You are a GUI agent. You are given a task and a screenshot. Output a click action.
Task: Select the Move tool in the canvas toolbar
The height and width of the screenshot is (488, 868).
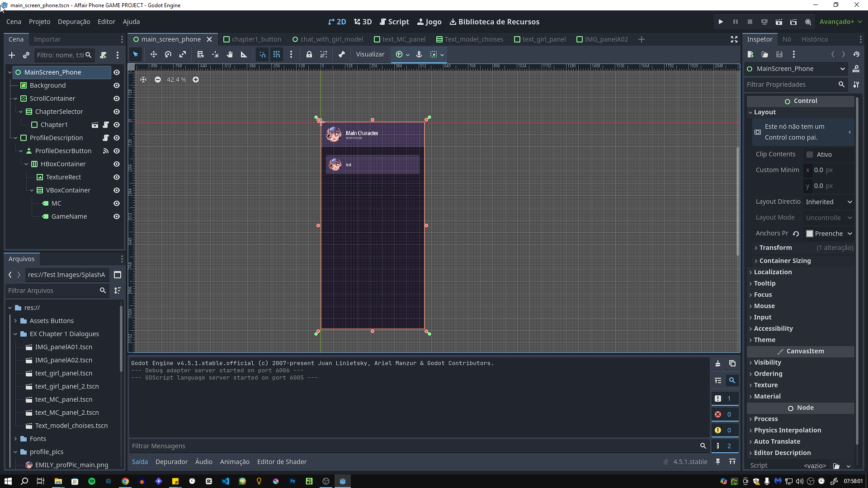153,54
